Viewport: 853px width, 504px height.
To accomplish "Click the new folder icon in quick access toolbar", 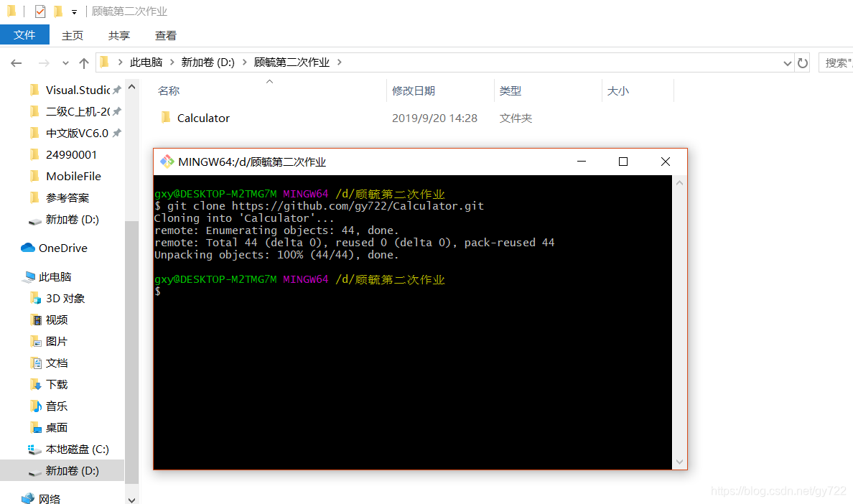I will 58,11.
